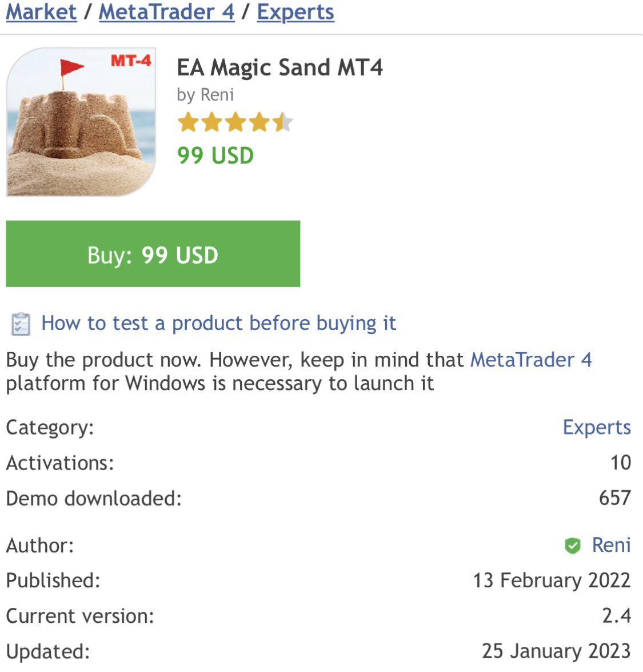The height and width of the screenshot is (672, 643).
Task: Click the checklist clipboard icon
Action: (x=21, y=324)
